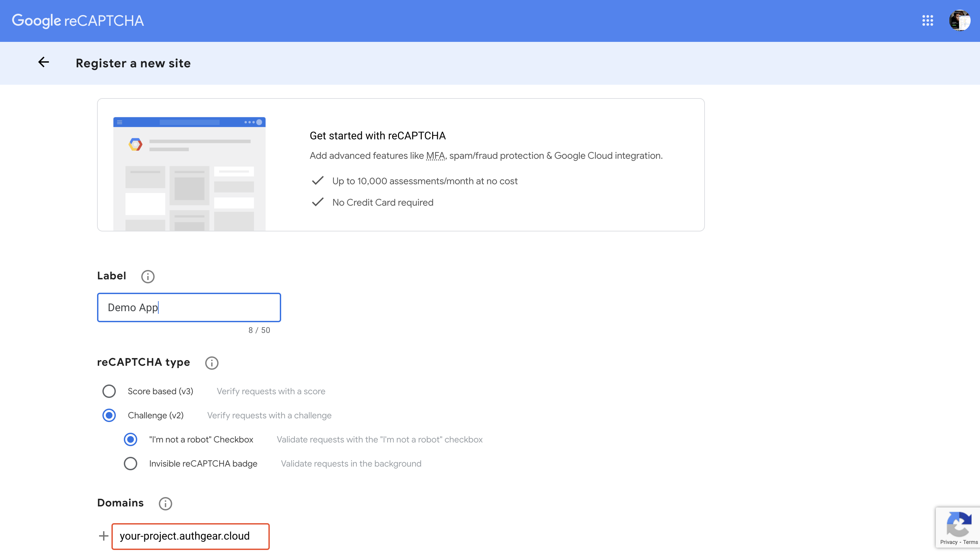Click the MFA abbreviation text
Screen dimensions: 980x557
[x=435, y=156]
